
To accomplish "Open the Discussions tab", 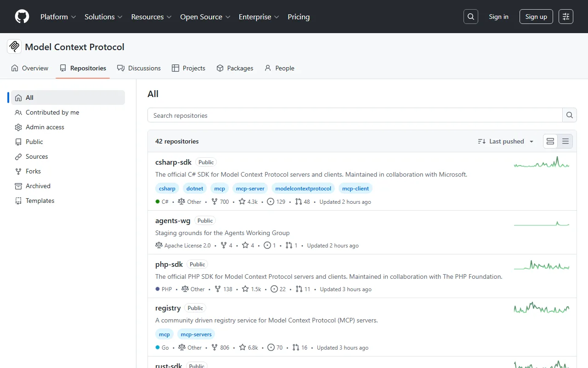I will (x=139, y=68).
